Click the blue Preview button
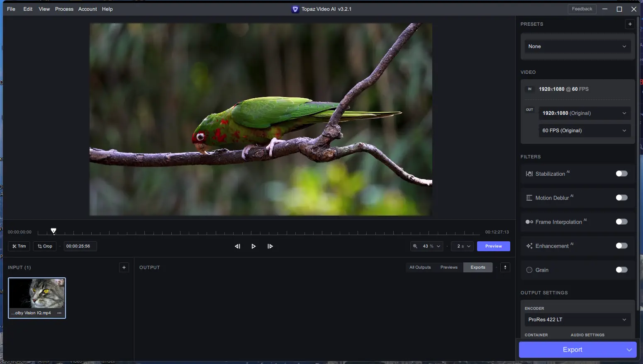The image size is (643, 364). point(493,246)
